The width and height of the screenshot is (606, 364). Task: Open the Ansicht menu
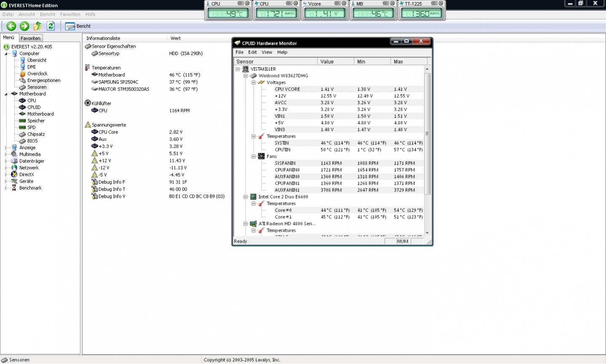pos(27,14)
